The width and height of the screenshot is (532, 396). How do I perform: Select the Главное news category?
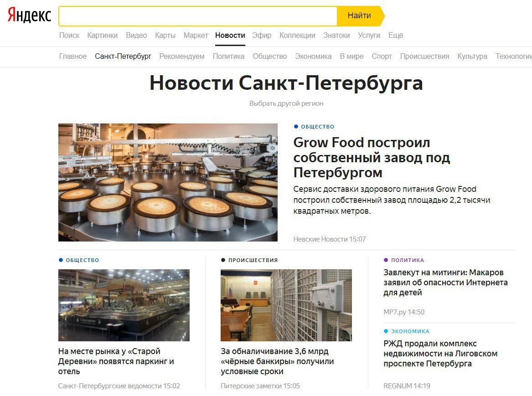(x=73, y=57)
